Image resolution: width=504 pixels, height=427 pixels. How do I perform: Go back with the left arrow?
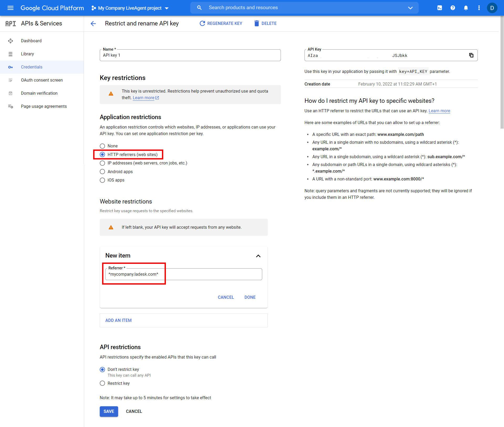tap(93, 24)
